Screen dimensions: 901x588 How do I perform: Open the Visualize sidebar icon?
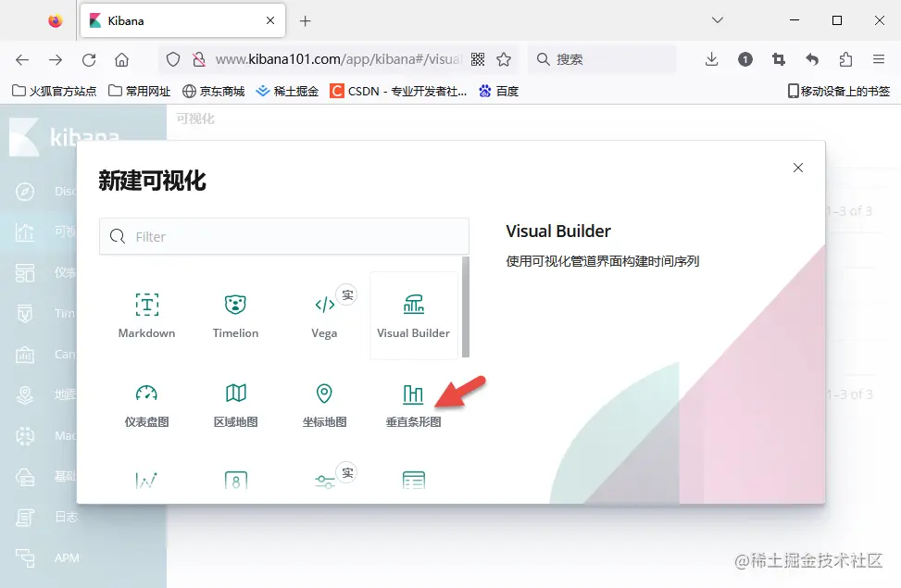click(x=25, y=231)
